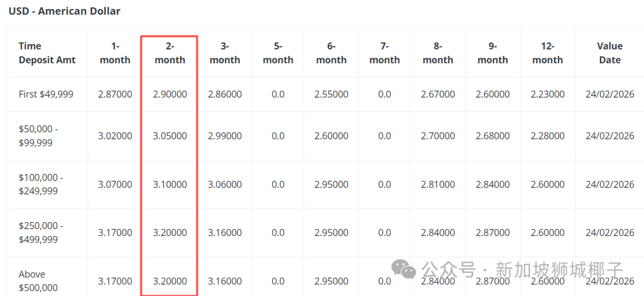Select the 3.05000 rate cell
Screen dimensions: 644x296
pyautogui.click(x=169, y=136)
